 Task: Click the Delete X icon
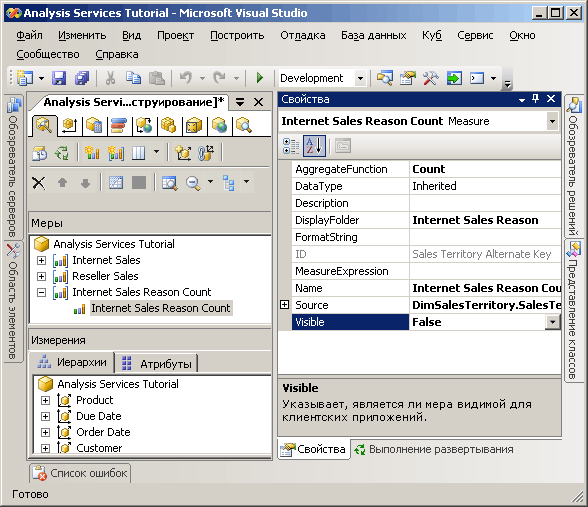pyautogui.click(x=39, y=183)
